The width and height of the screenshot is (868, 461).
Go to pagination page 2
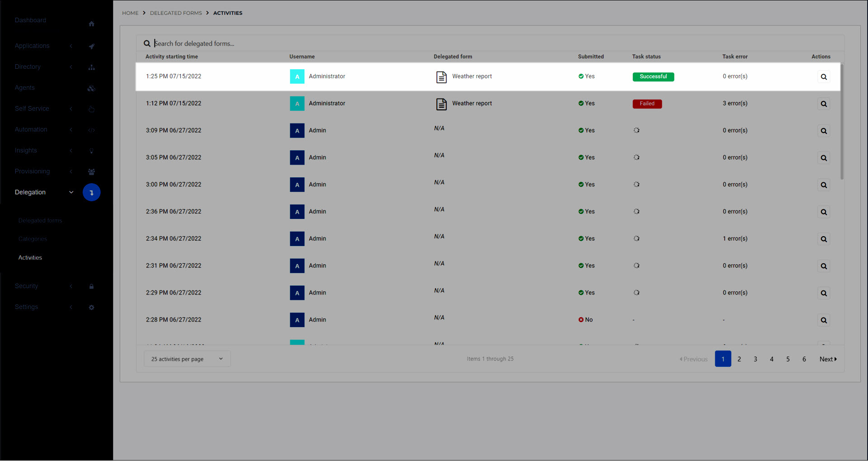click(x=739, y=359)
